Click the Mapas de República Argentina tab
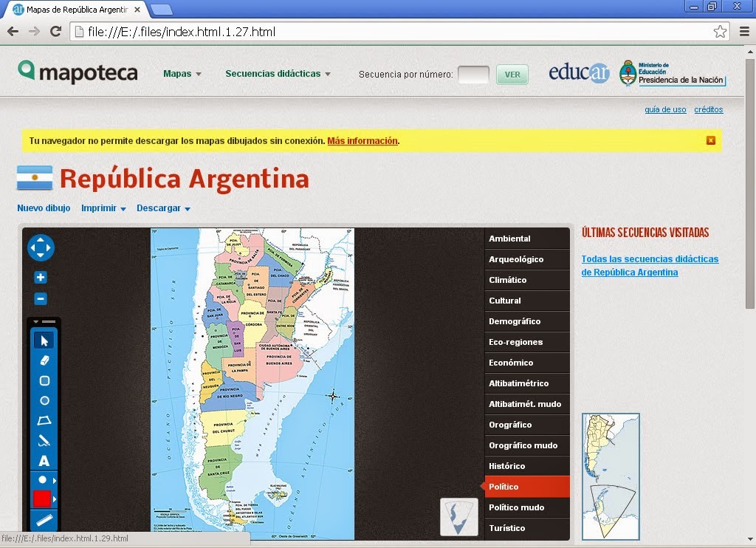The height and width of the screenshot is (548, 756). [76, 10]
